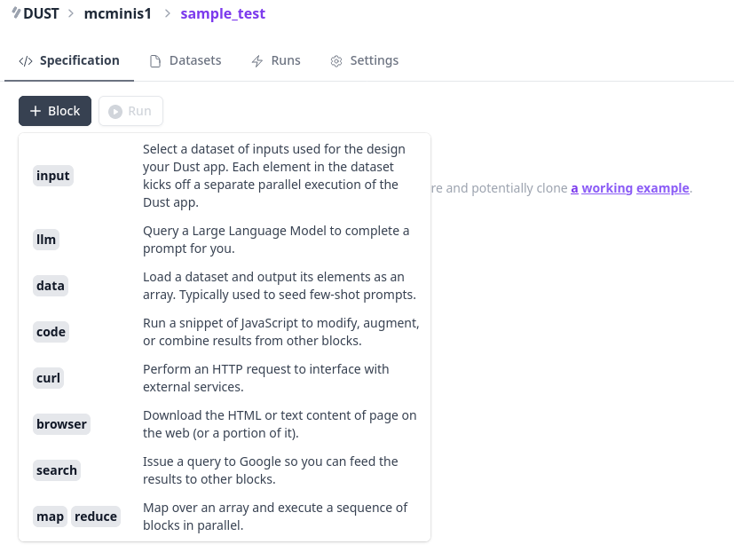Click the play icon on Run button
The image size is (734, 560).
click(x=115, y=112)
